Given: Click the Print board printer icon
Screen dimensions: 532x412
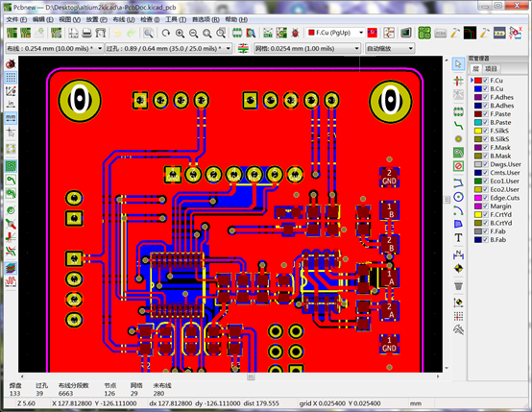Looking at the screenshot, I should pyautogui.click(x=86, y=33).
